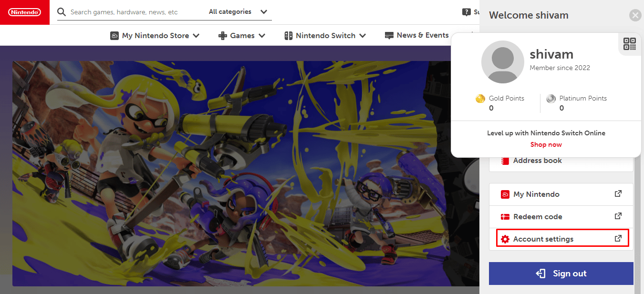Expand the My Nintendo Store menu
This screenshot has width=644, height=294.
tap(155, 36)
